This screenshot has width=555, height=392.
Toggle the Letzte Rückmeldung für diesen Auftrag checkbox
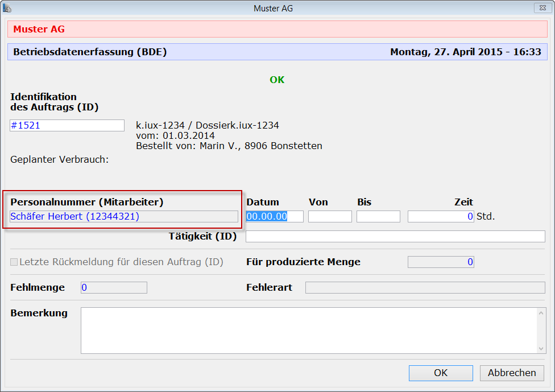[x=14, y=262]
